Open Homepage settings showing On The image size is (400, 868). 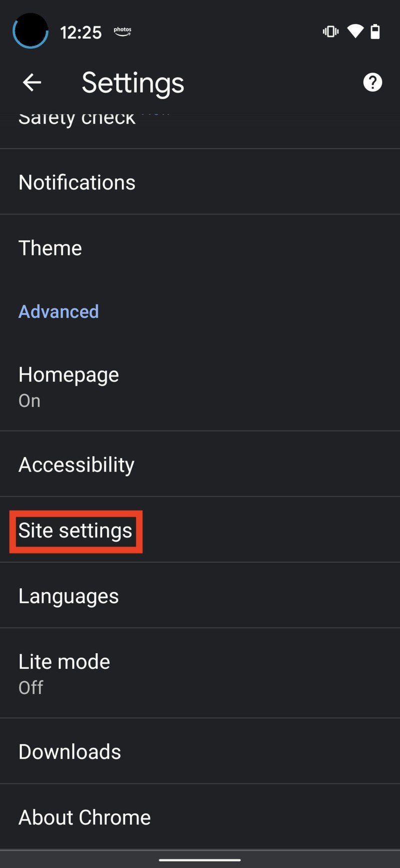coord(68,385)
